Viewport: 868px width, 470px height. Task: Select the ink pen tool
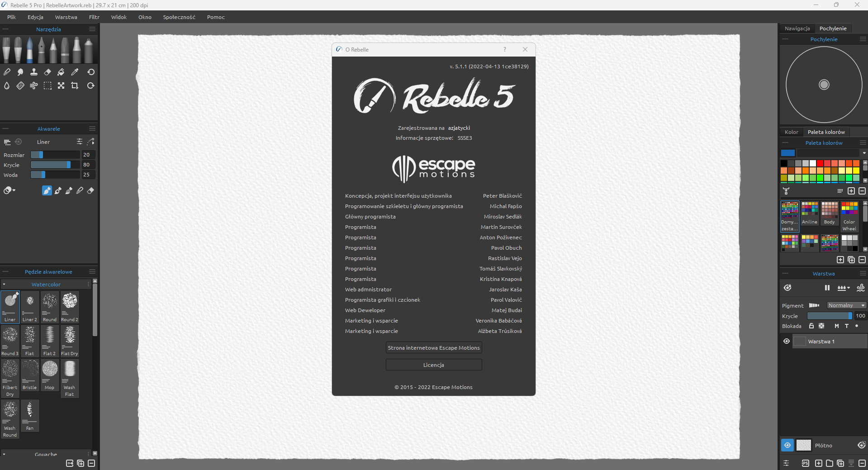click(42, 50)
